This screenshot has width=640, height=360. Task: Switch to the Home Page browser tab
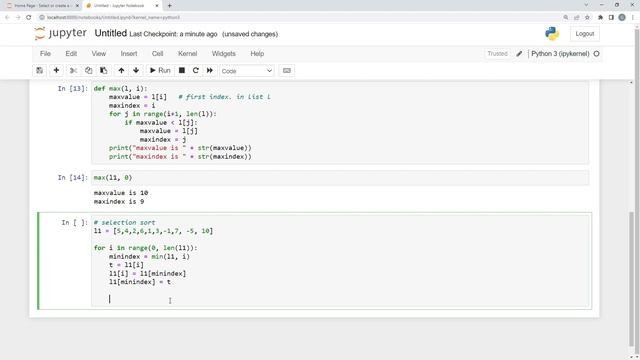pos(42,6)
